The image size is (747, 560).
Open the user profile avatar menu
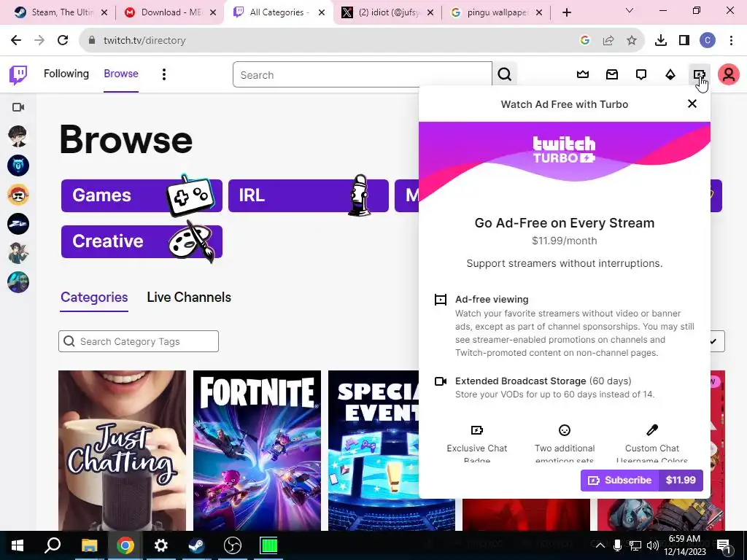pos(729,74)
